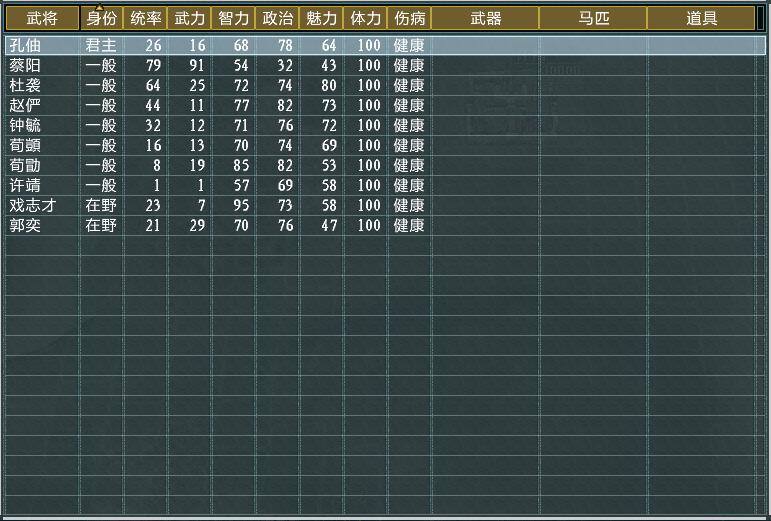This screenshot has width=771, height=521.
Task: Click 钟毓's 魅力 value 72
Action: (329, 125)
